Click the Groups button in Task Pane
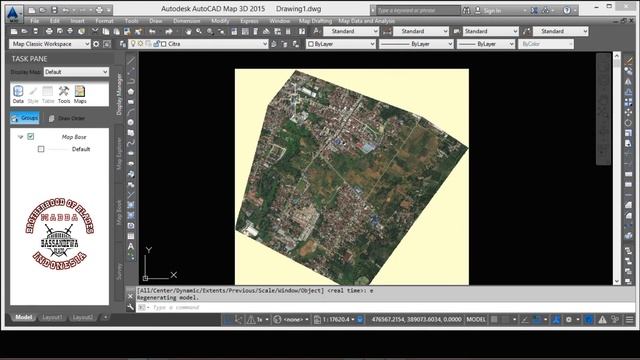Screen dimensions: 640x360 (x=25, y=118)
